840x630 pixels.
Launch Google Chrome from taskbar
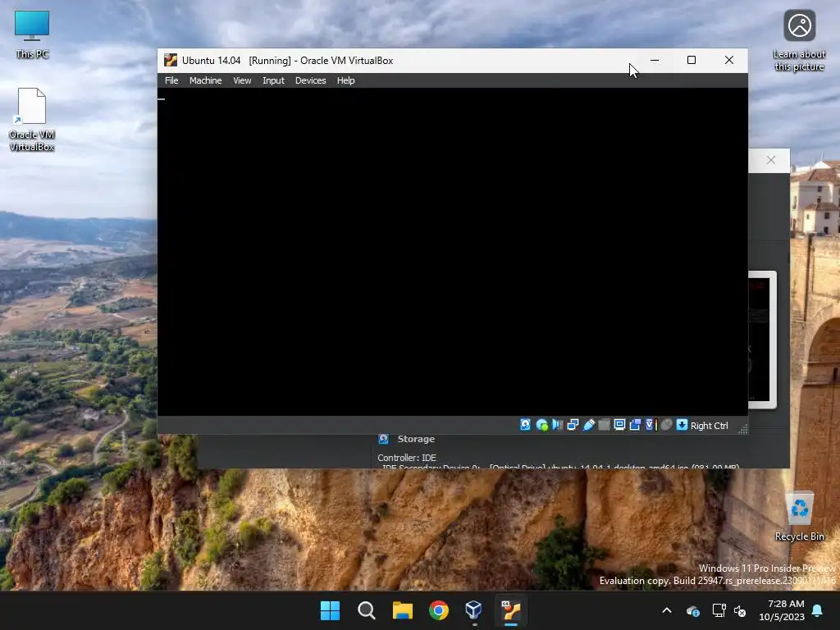pyautogui.click(x=438, y=610)
